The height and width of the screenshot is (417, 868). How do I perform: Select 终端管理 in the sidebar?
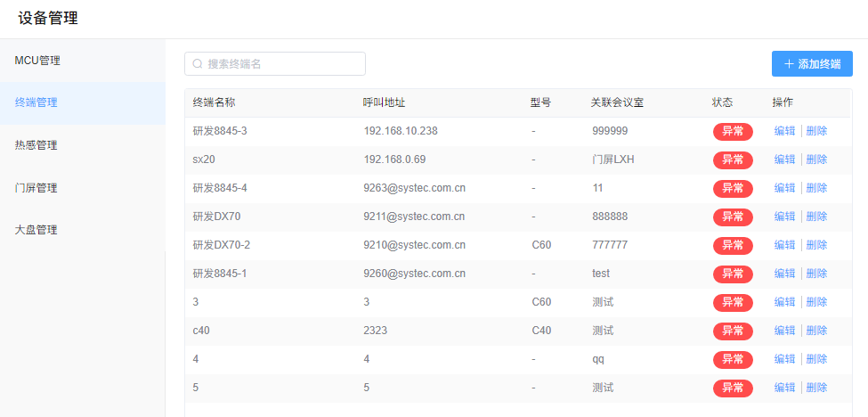click(x=37, y=102)
